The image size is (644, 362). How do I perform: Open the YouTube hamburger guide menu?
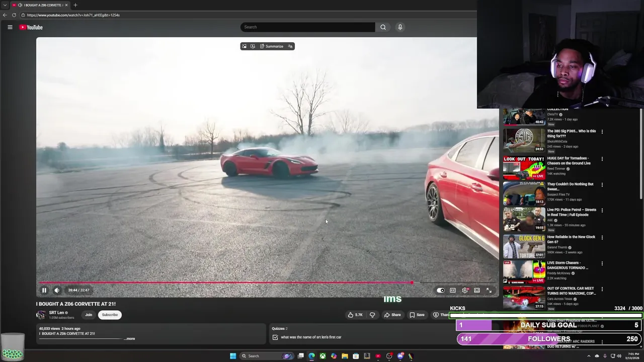pyautogui.click(x=10, y=27)
